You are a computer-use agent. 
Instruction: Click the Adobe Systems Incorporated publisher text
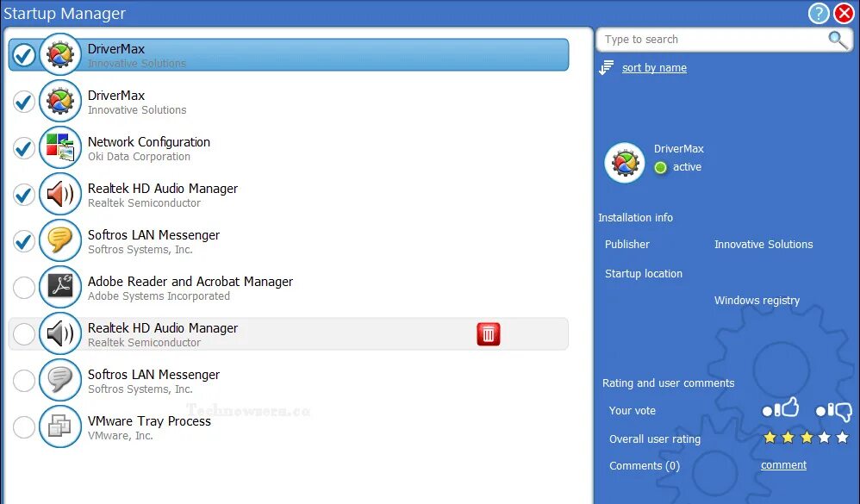click(159, 296)
